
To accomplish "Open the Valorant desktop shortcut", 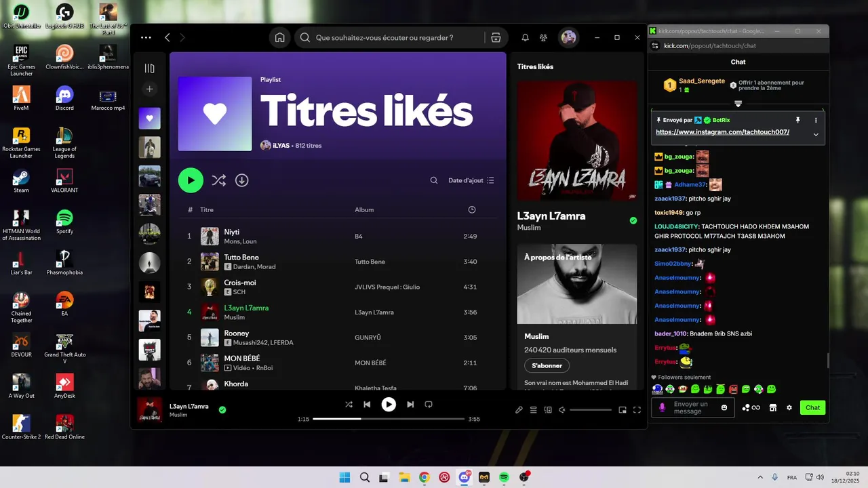I will (64, 182).
